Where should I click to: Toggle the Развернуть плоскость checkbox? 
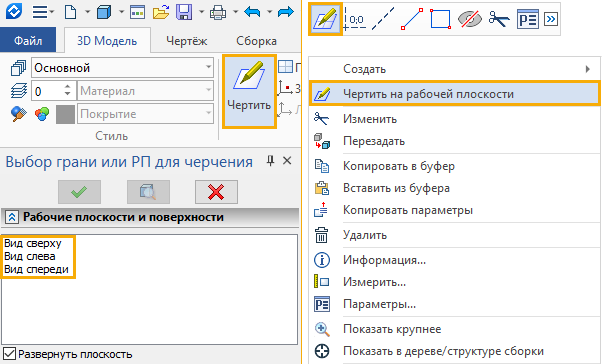(x=9, y=354)
